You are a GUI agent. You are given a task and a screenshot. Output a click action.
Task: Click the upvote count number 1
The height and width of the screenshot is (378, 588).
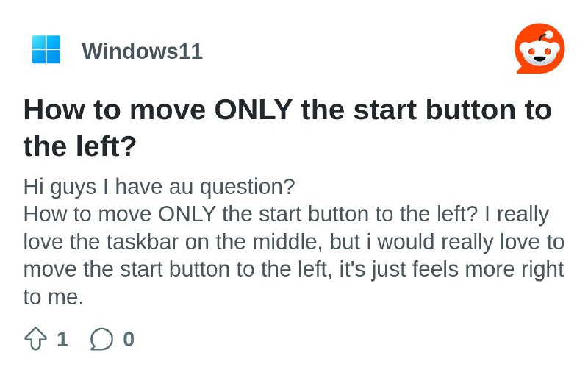click(x=62, y=339)
